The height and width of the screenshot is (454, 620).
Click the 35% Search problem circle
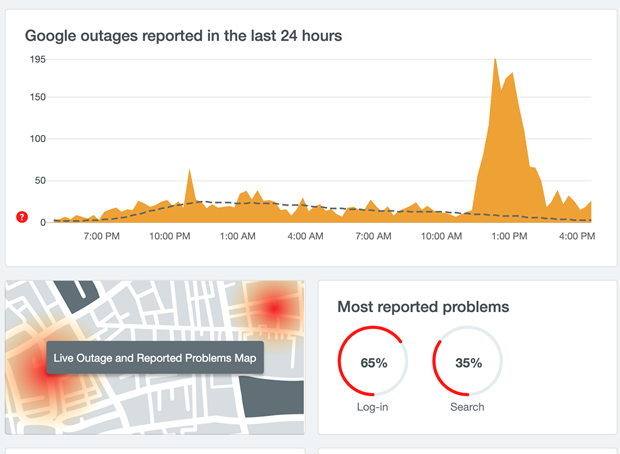(467, 361)
